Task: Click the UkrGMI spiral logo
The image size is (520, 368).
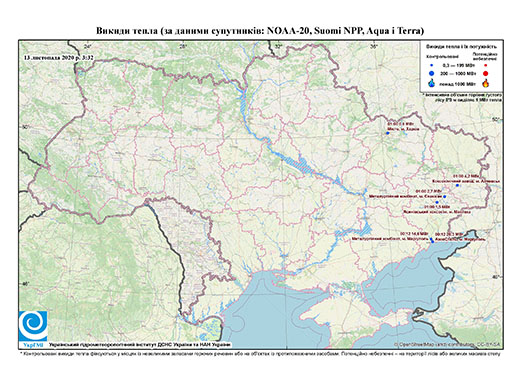Action: [x=33, y=326]
